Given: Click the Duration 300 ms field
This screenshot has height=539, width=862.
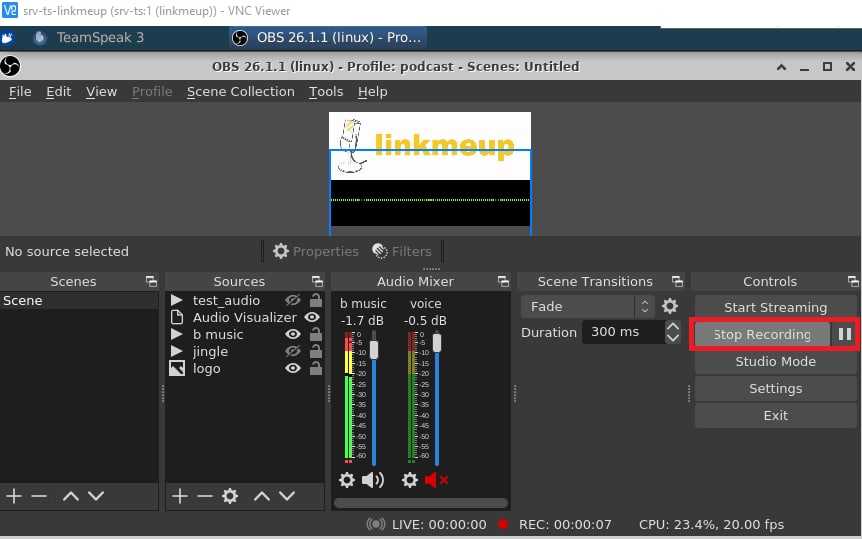Looking at the screenshot, I should tap(623, 332).
